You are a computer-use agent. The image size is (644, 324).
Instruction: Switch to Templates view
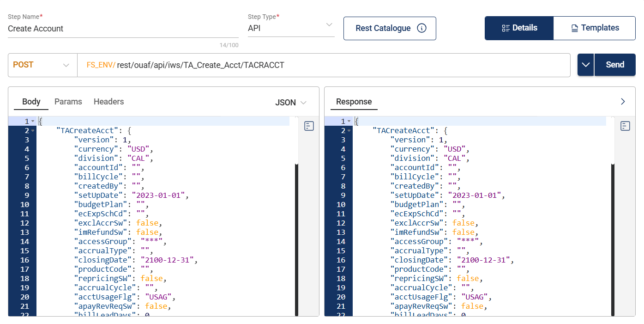pos(595,28)
